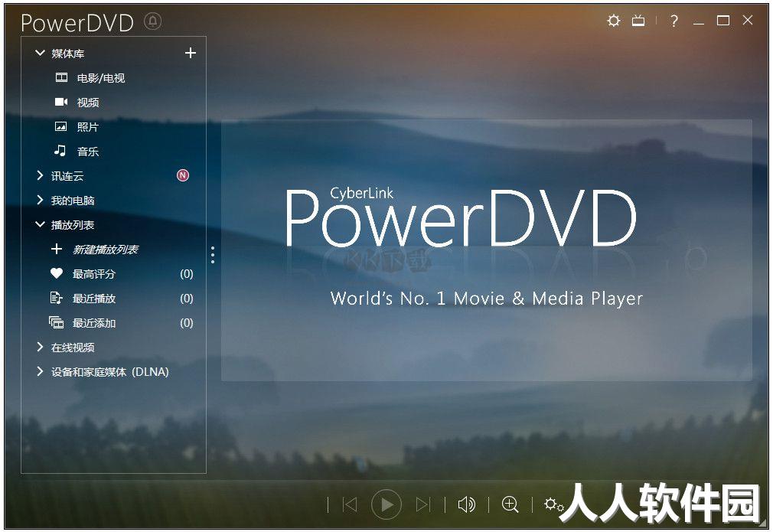The height and width of the screenshot is (532, 773).
Task: Click the plus icon for 新建播放列表
Action: click(x=57, y=249)
